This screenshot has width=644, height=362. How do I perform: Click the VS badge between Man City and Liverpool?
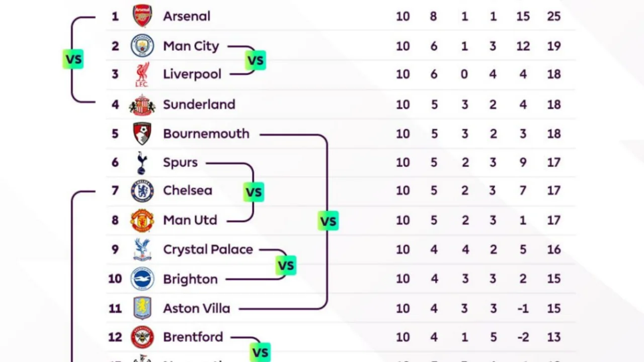pos(255,60)
